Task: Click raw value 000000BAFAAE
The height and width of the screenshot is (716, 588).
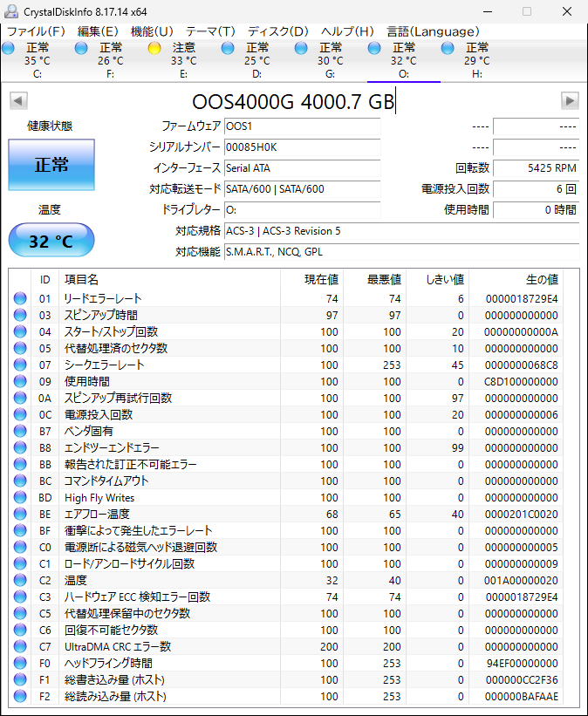Action: 522,696
